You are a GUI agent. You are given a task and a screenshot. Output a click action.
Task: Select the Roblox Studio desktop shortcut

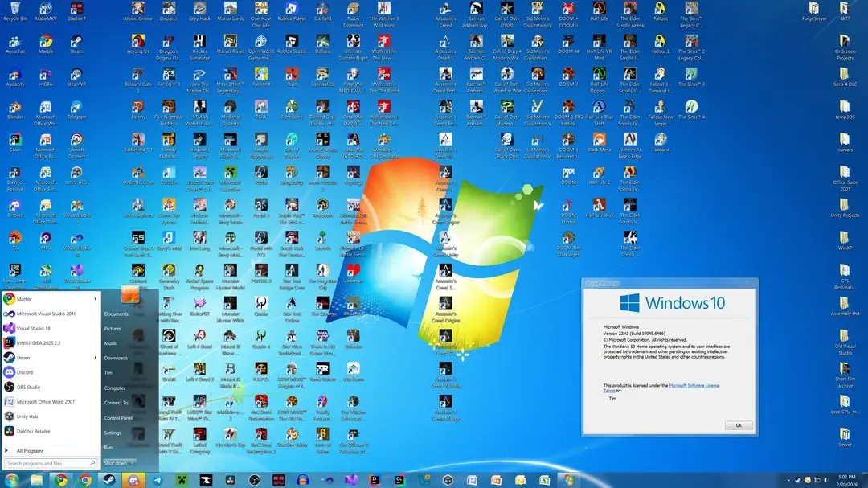(292, 43)
